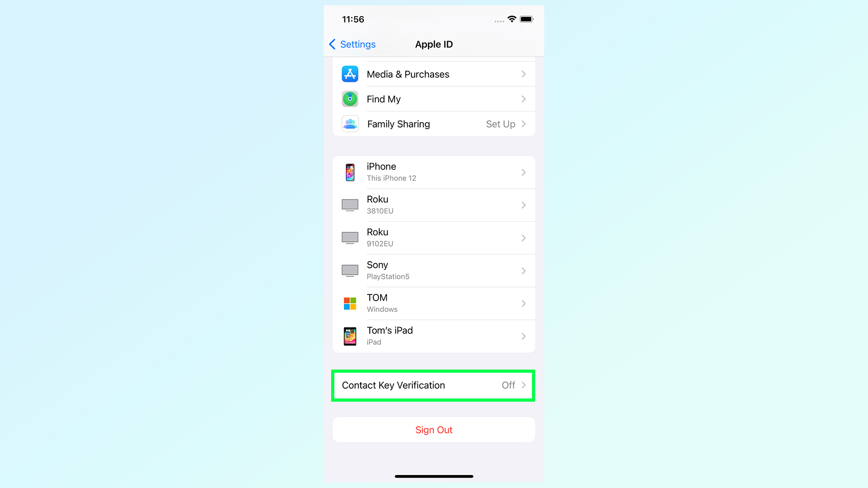868x488 pixels.
Task: Open the Media & Purchases settings
Action: (x=434, y=74)
